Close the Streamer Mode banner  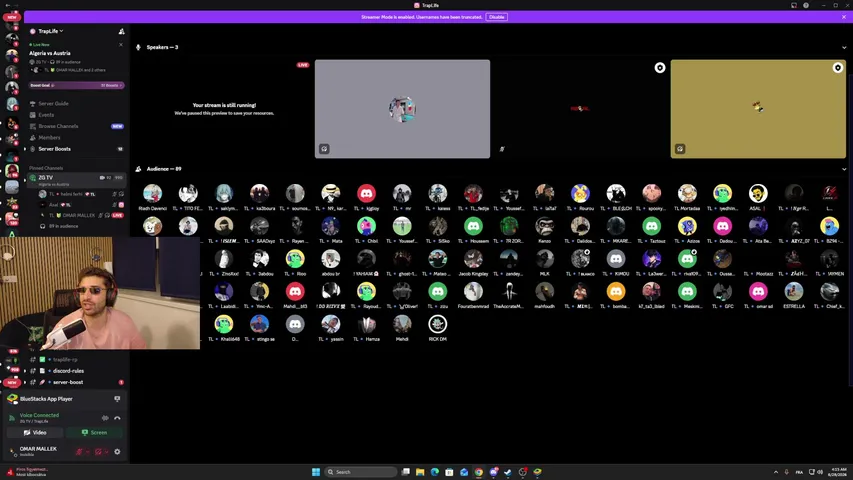click(x=844, y=17)
